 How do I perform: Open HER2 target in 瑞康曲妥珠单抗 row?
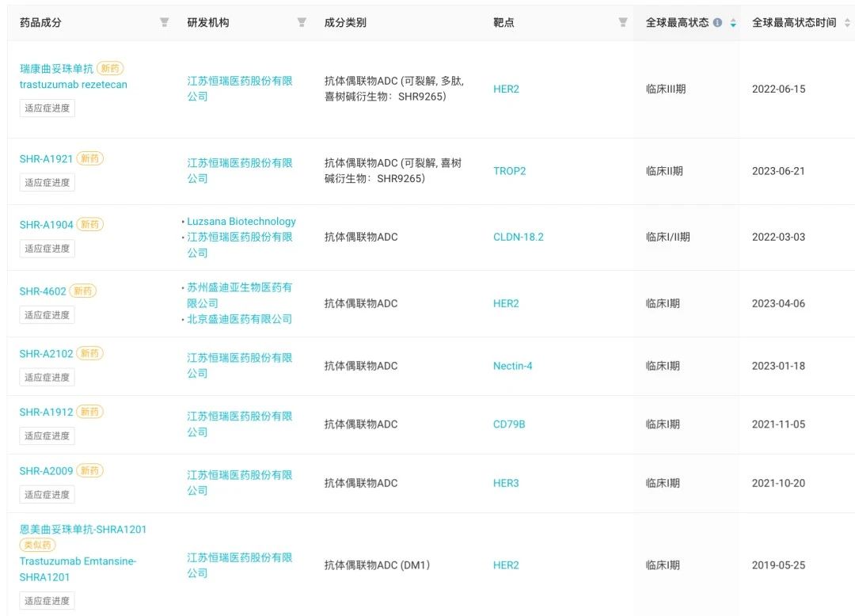(506, 89)
